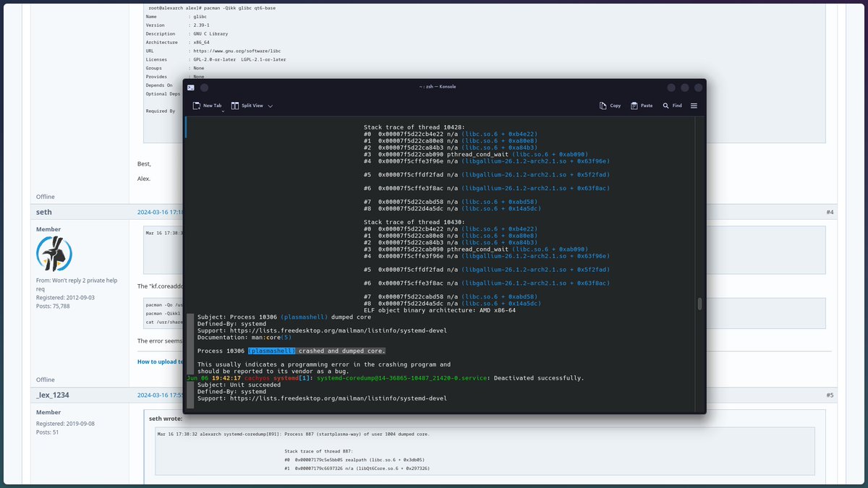Viewport: 868px width, 488px height.
Task: Click "Documentation: man:core(5)" line
Action: (x=244, y=337)
